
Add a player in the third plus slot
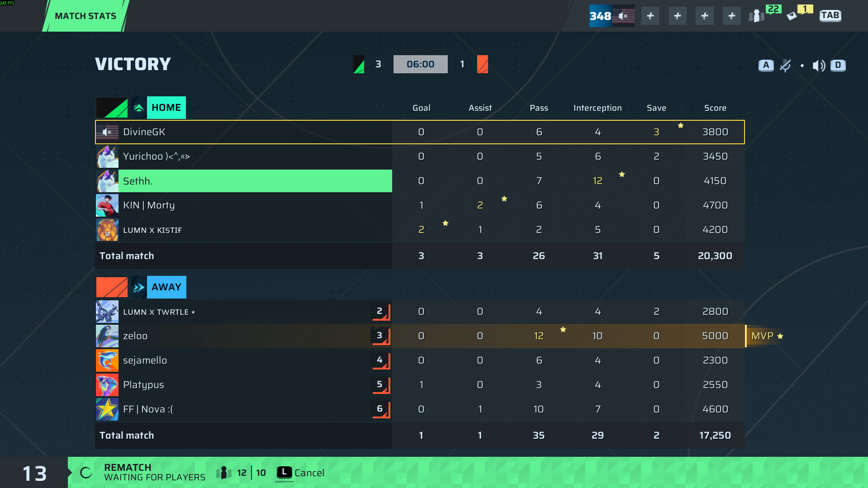click(x=705, y=16)
